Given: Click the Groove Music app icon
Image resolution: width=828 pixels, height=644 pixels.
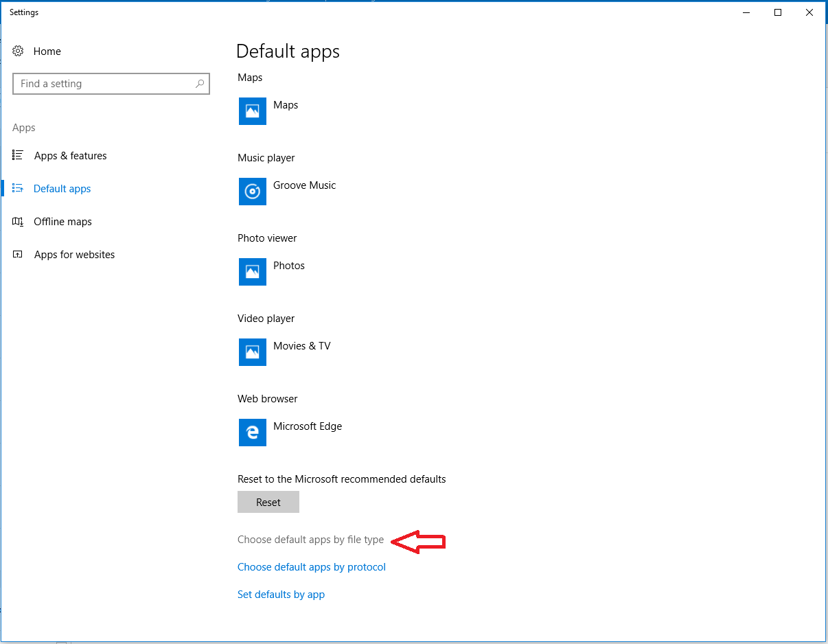Looking at the screenshot, I should click(x=252, y=192).
